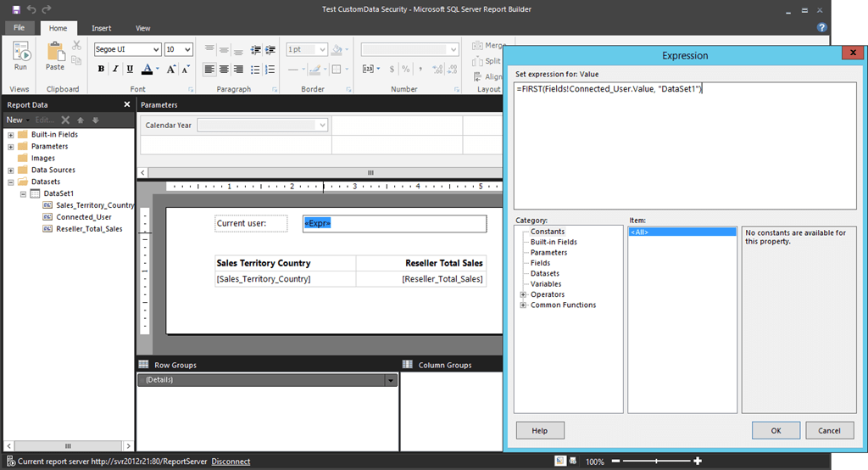868x470 pixels.
Task: Open the blue Help question mark
Action: coord(821,27)
